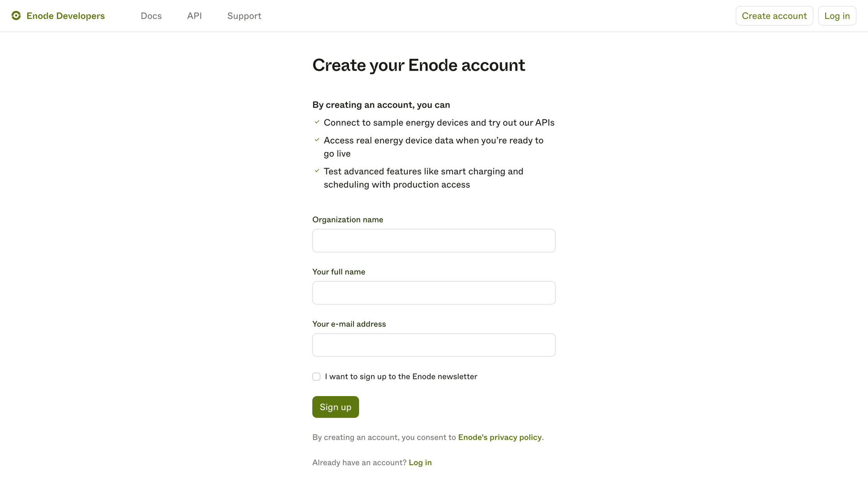Click the newsletter checkbox label text

point(401,376)
